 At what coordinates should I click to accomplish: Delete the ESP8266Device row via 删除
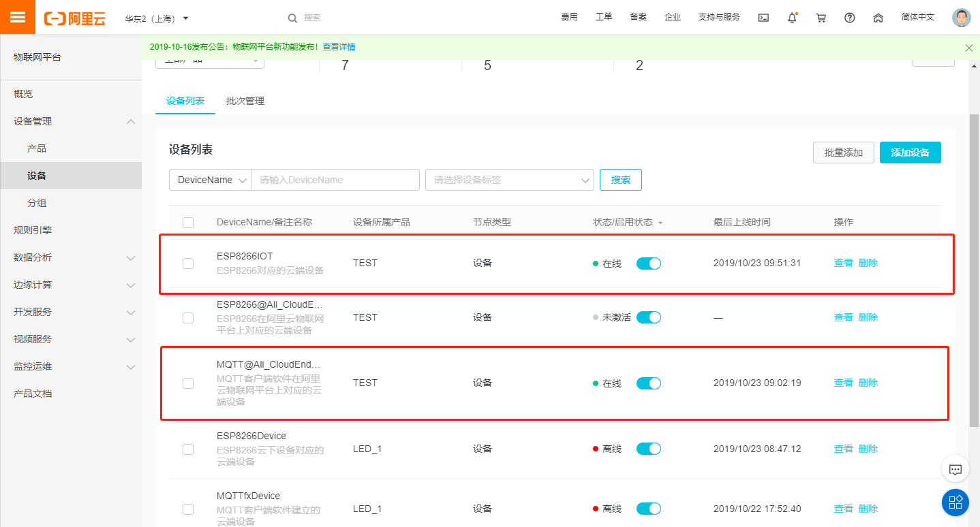tap(868, 449)
